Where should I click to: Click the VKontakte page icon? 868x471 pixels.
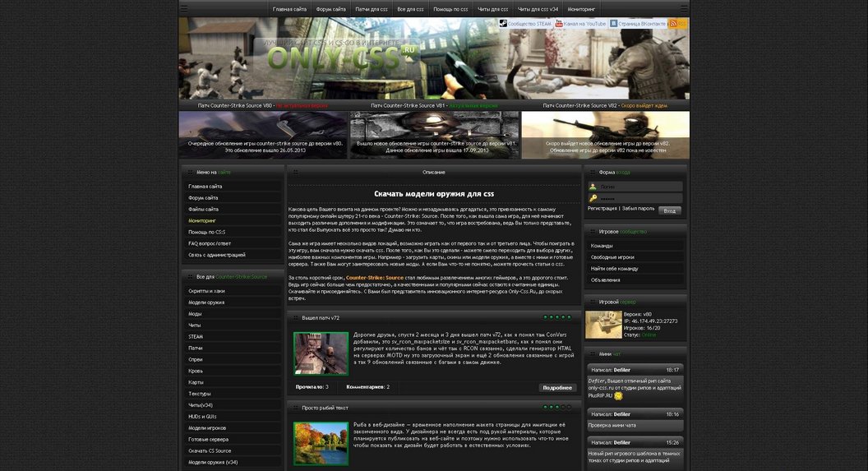[x=613, y=23]
